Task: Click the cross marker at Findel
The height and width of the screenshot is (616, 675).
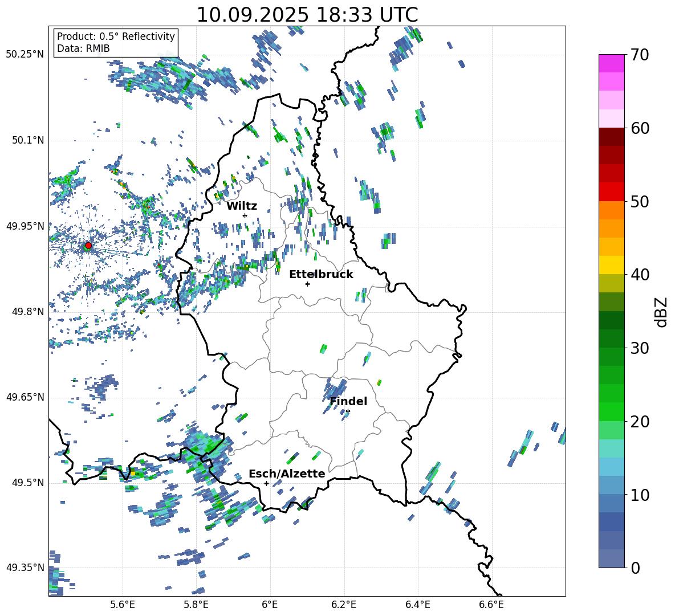Action: tap(348, 411)
